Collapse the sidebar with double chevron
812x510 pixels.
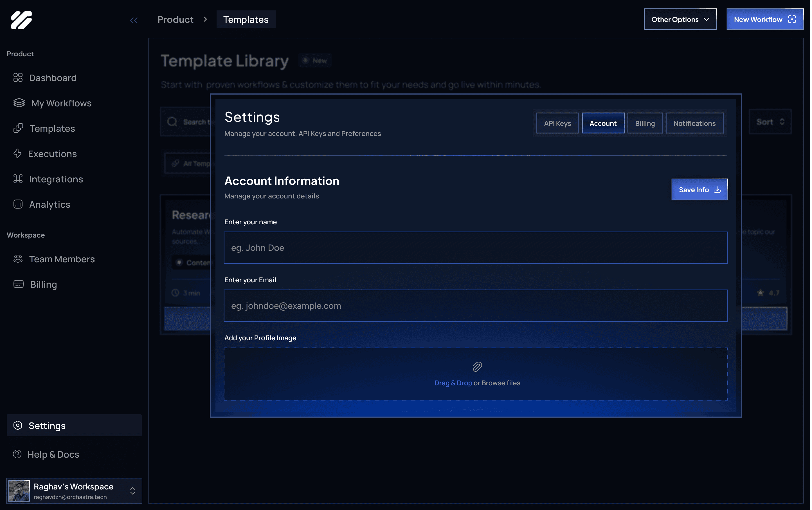tap(134, 20)
